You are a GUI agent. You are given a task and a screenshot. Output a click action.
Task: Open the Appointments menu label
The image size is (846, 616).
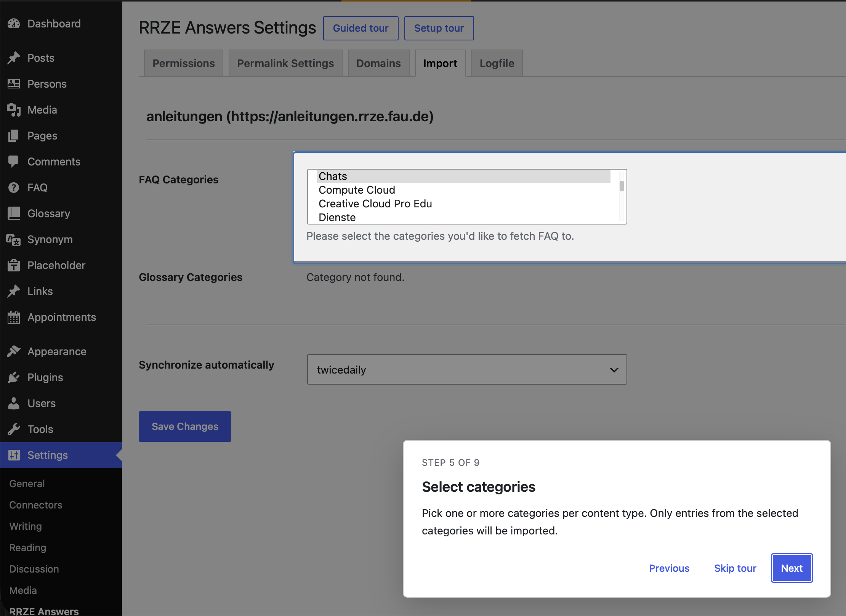62,317
